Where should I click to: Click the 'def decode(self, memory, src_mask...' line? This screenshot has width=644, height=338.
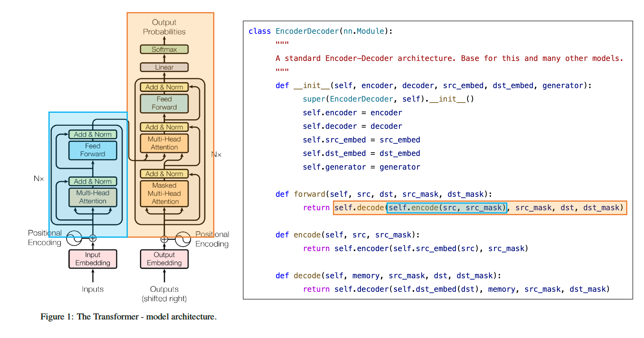[388, 276]
